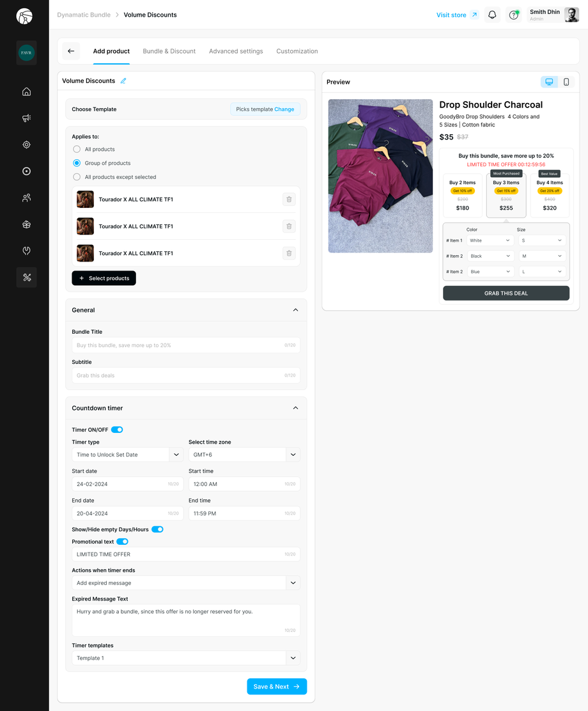Switch to the Bundle & Discount tab

click(169, 51)
